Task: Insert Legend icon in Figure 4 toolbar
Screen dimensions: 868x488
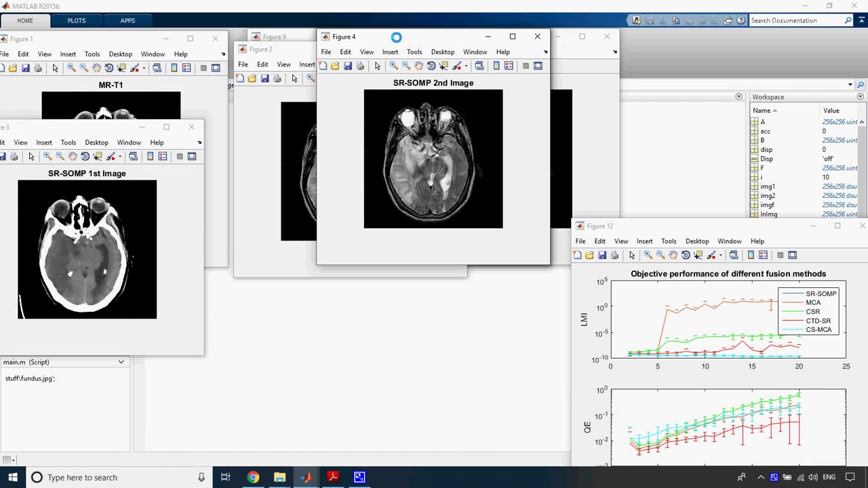Action: point(509,66)
